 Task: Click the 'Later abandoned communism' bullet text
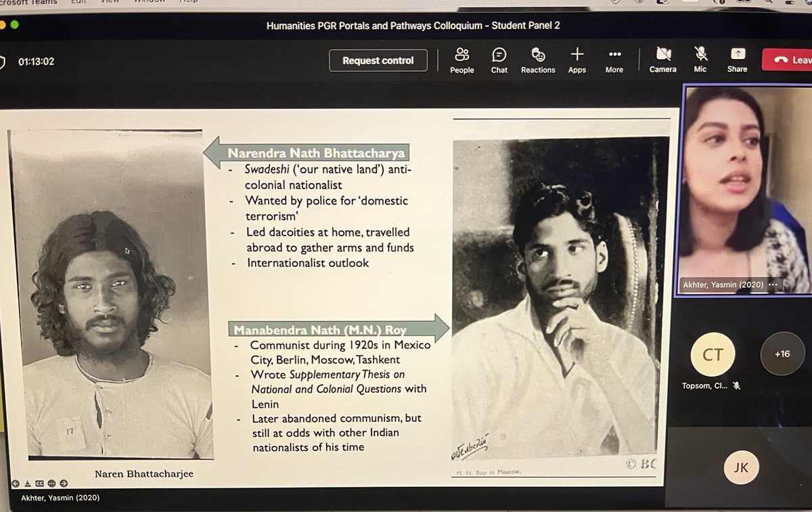click(x=336, y=432)
